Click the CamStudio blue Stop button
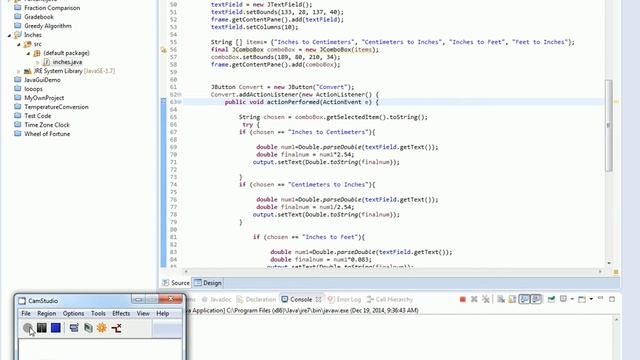 (x=56, y=328)
